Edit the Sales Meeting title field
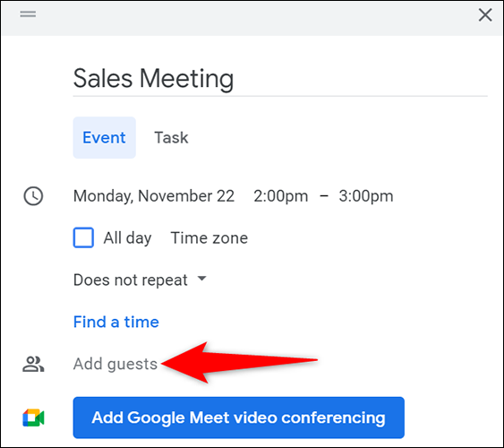Screen dimensions: 504x448 280,79
